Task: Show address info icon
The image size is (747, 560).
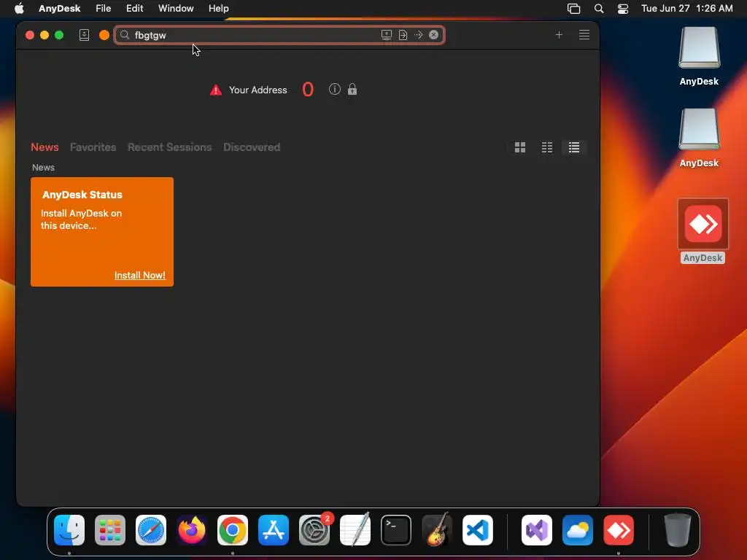Action: click(335, 89)
